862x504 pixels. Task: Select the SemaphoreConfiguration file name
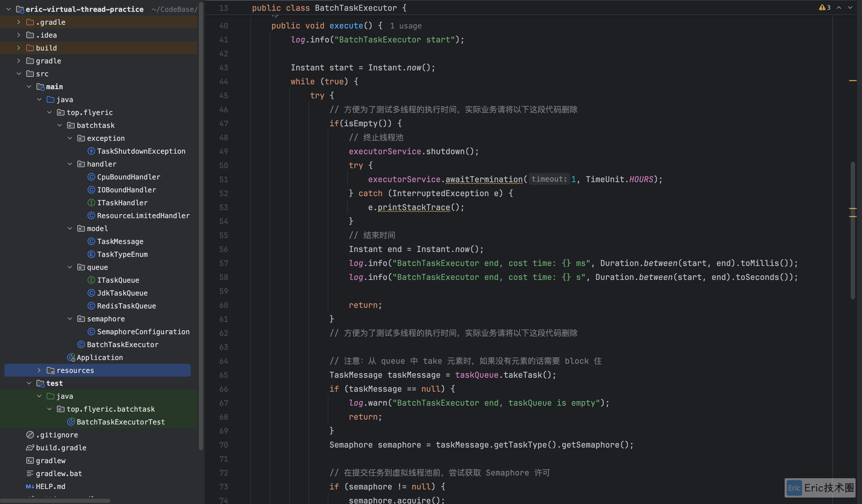[143, 332]
